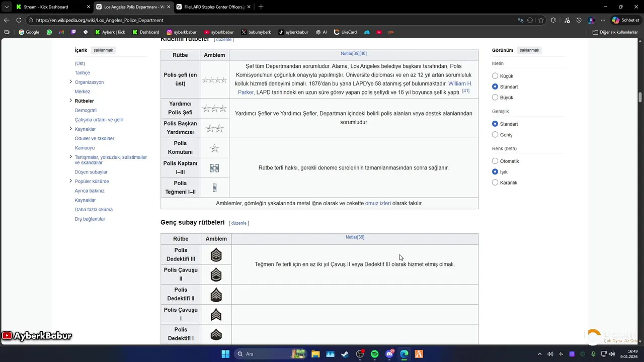Switch to File:LAPD Staples Center Officers tab
The width and height of the screenshot is (644, 362).
pos(214,7)
